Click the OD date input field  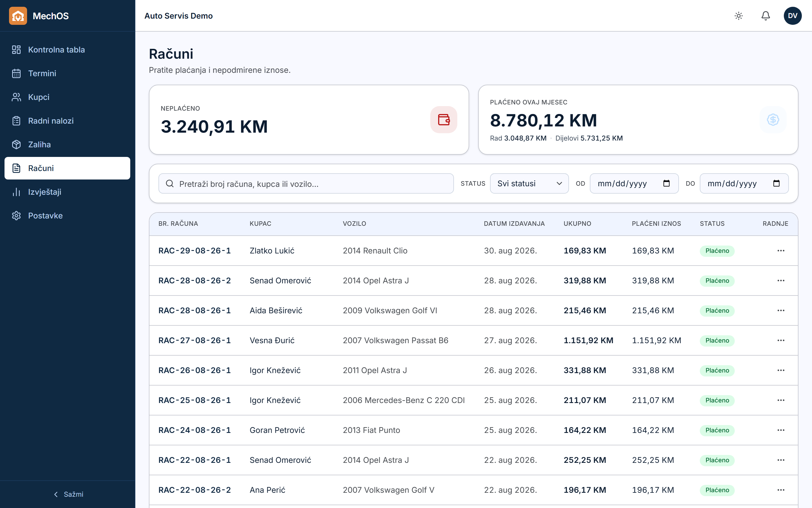(634, 183)
